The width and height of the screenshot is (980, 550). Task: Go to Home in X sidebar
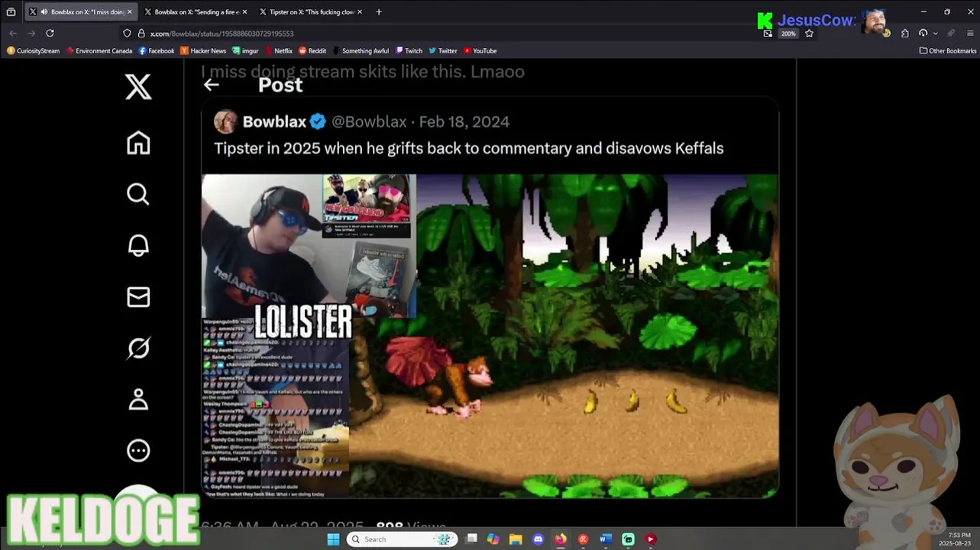[x=138, y=143]
